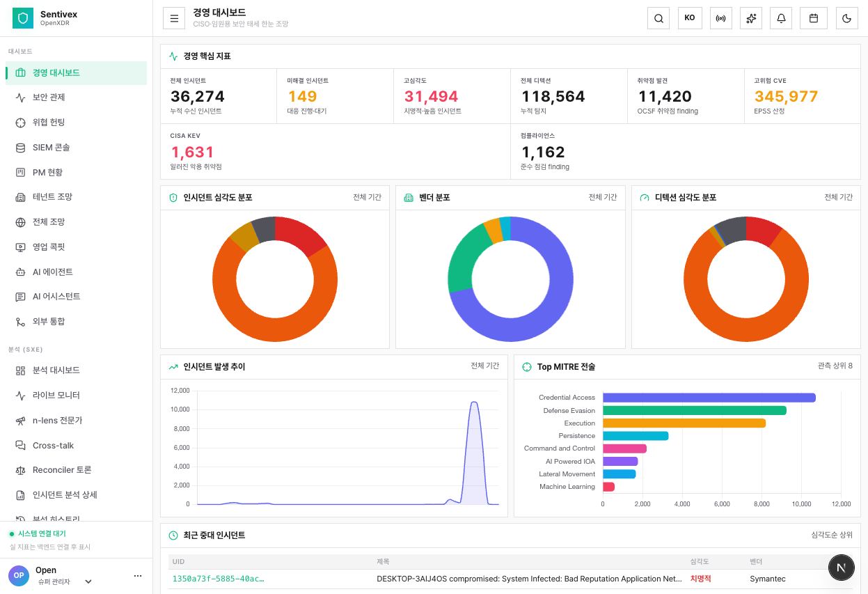Click the three-dot menu beside Open user
868x594 pixels.
(x=138, y=576)
